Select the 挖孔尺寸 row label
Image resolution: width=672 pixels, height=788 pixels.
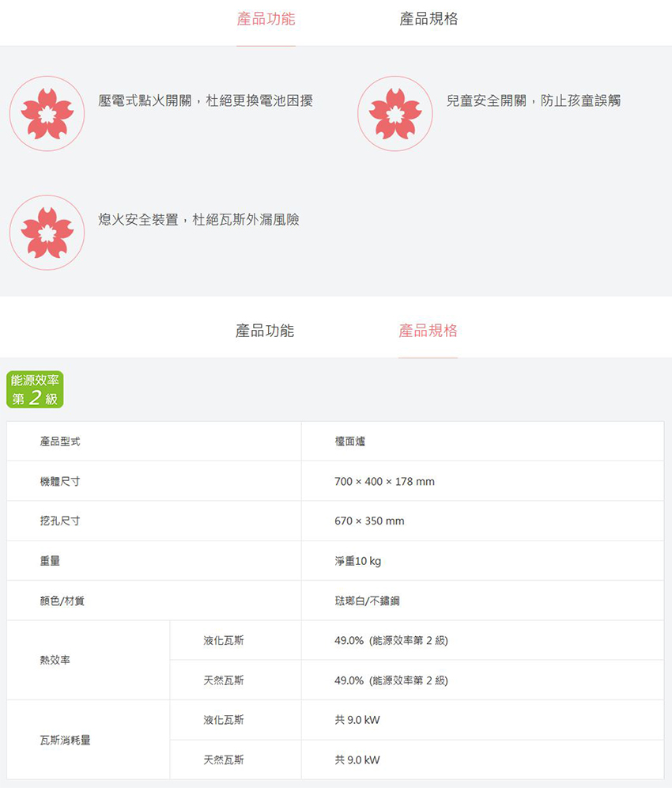pyautogui.click(x=60, y=521)
